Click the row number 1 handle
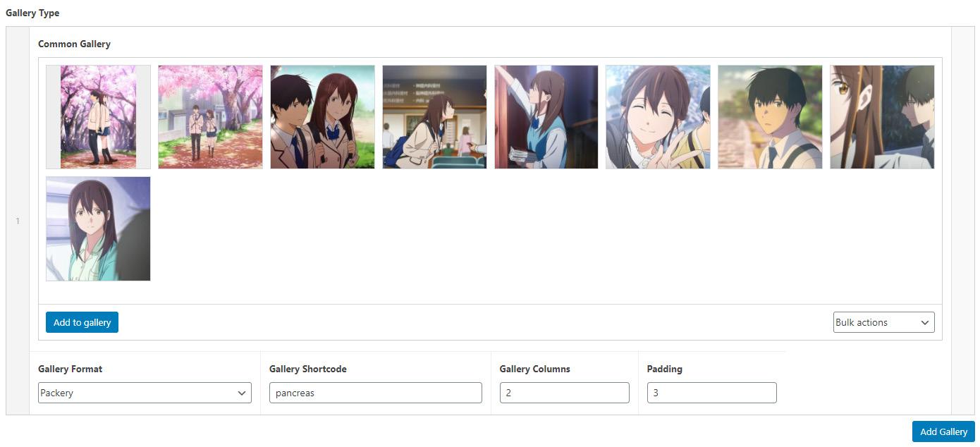 18,221
